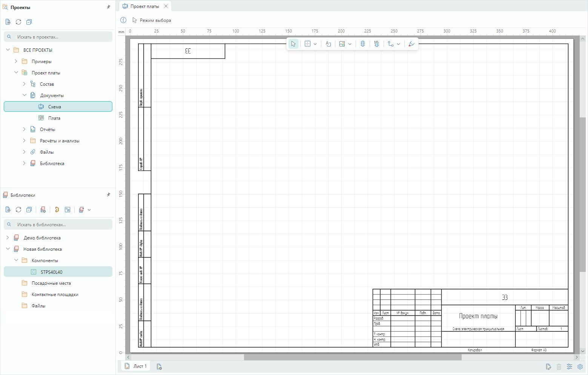Select the arrow selection tool

click(293, 44)
